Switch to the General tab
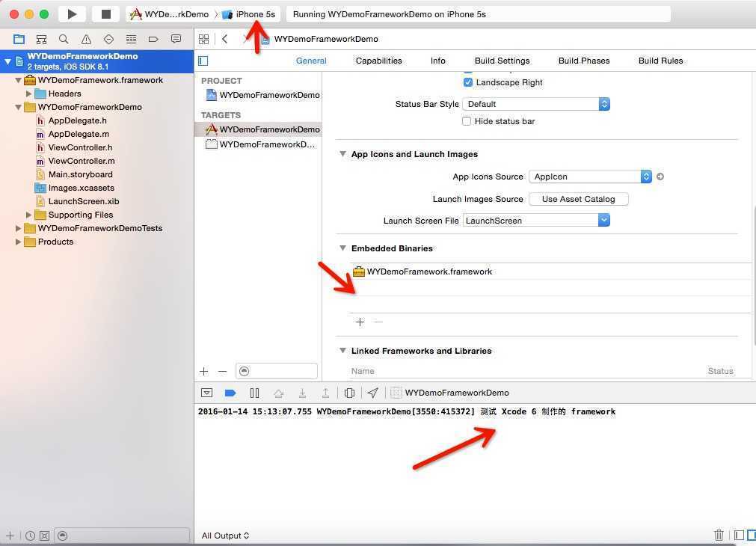 tap(311, 61)
